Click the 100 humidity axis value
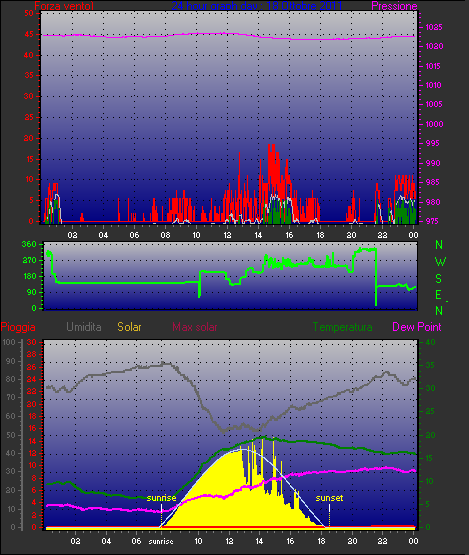 point(9,342)
